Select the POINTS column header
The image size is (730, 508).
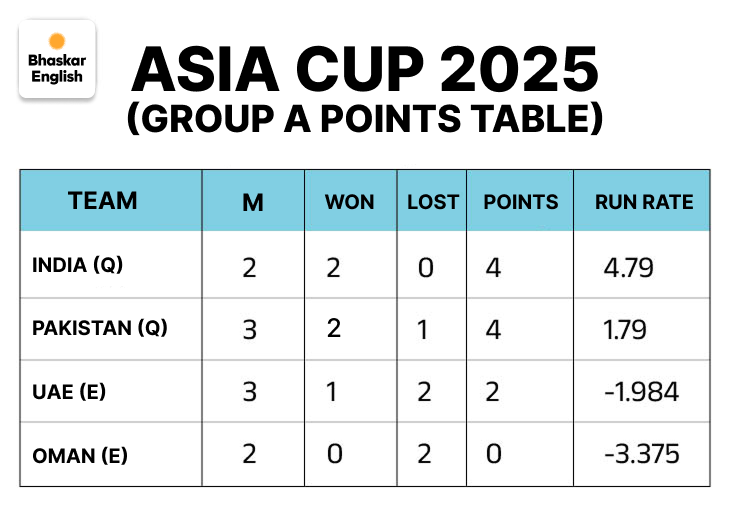521,202
